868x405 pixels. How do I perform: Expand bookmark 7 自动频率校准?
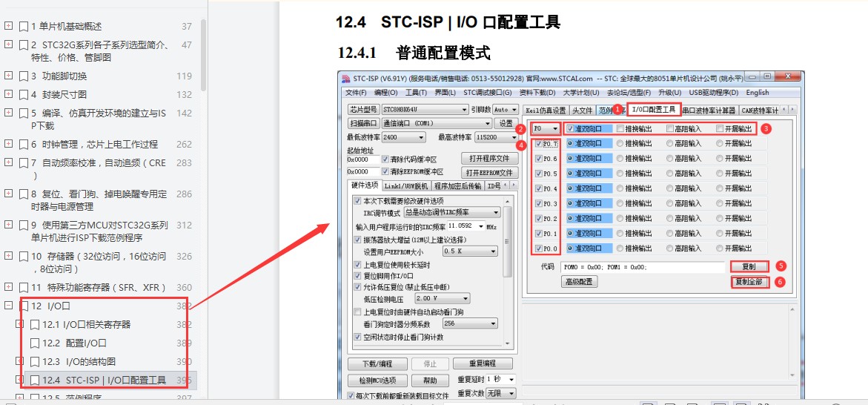point(8,162)
